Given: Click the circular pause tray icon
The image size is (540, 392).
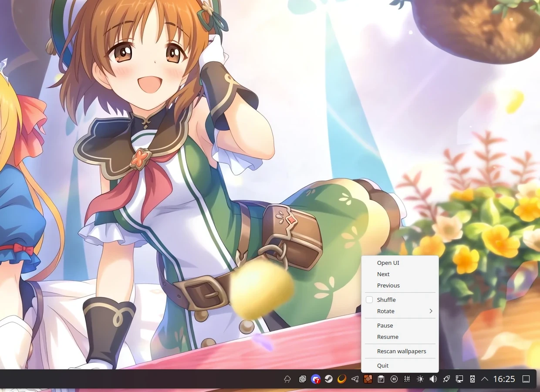Looking at the screenshot, I should point(394,379).
